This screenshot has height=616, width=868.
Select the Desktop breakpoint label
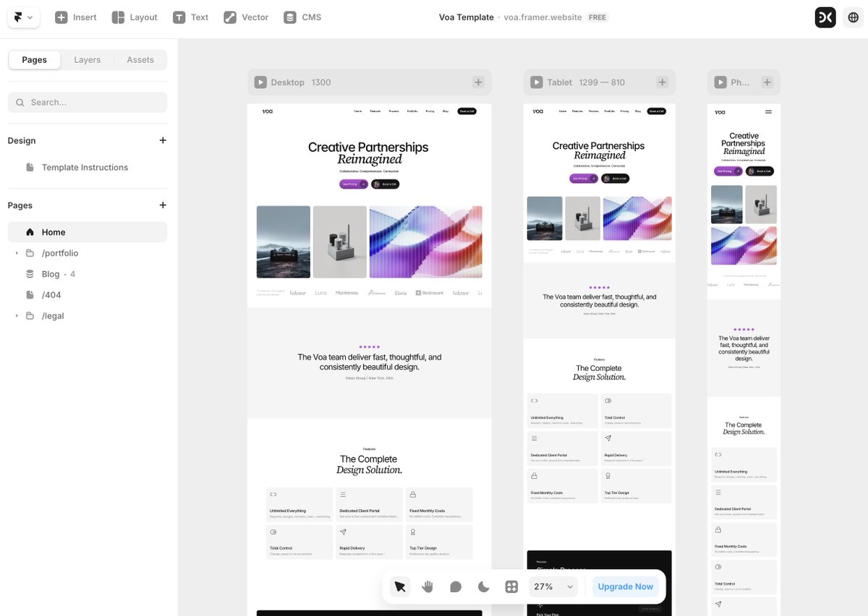[288, 82]
